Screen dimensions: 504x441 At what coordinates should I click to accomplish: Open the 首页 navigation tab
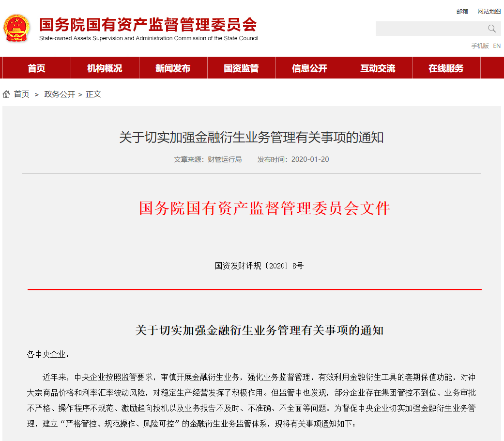coord(36,68)
